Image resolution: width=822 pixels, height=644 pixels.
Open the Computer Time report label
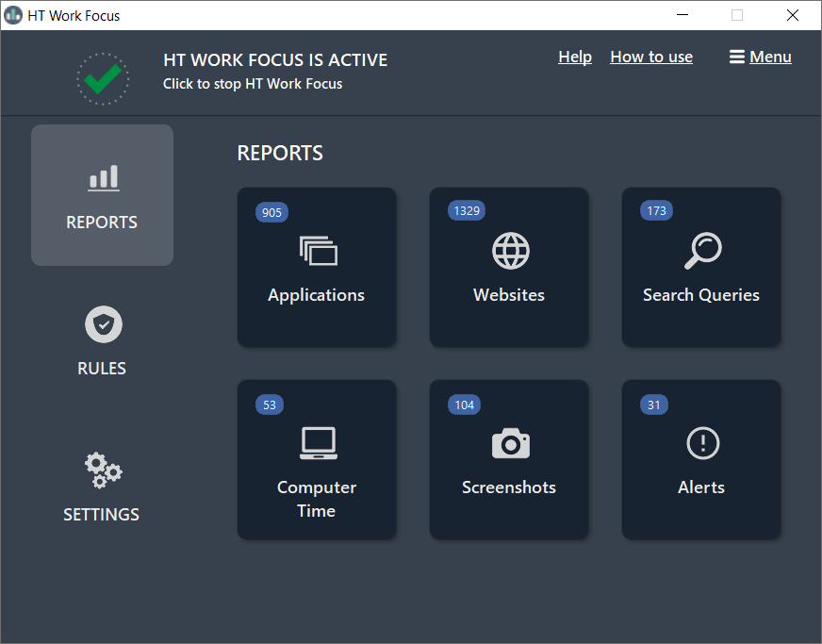pos(316,499)
